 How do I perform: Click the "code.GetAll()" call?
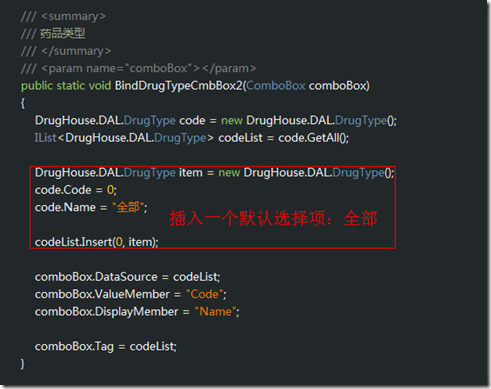(x=313, y=138)
